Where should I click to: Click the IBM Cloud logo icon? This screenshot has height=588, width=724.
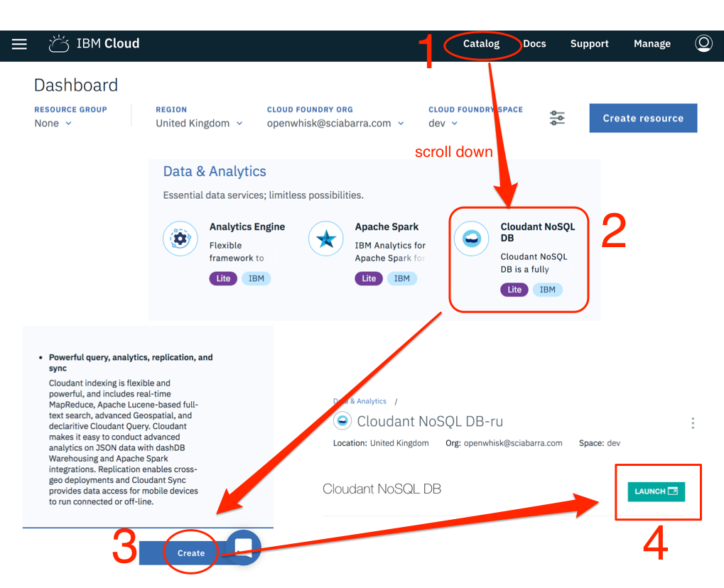coord(59,43)
